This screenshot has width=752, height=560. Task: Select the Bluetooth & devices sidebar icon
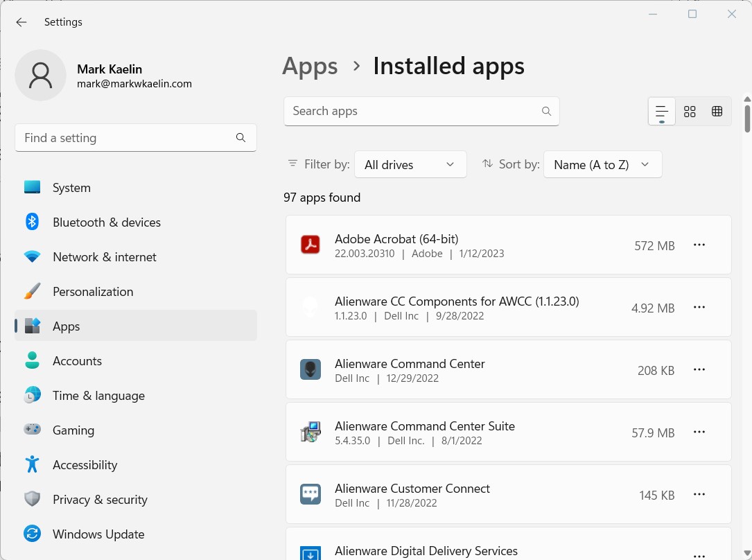32,222
